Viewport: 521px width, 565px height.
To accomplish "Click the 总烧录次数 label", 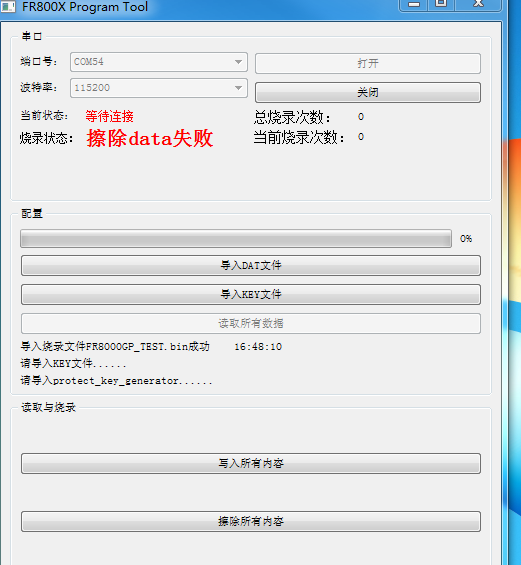I will click(x=292, y=117).
